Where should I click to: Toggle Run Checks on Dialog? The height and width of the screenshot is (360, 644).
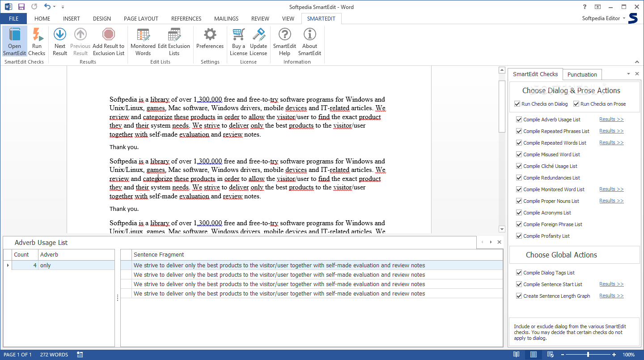[x=517, y=104]
